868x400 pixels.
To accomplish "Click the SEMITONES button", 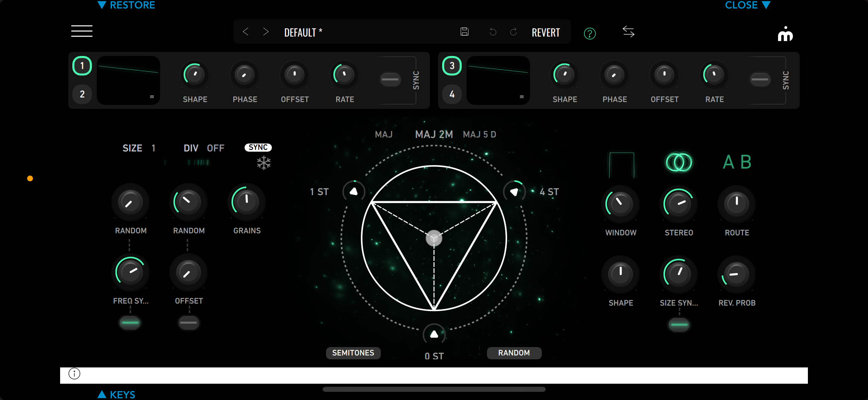I will click(x=353, y=353).
